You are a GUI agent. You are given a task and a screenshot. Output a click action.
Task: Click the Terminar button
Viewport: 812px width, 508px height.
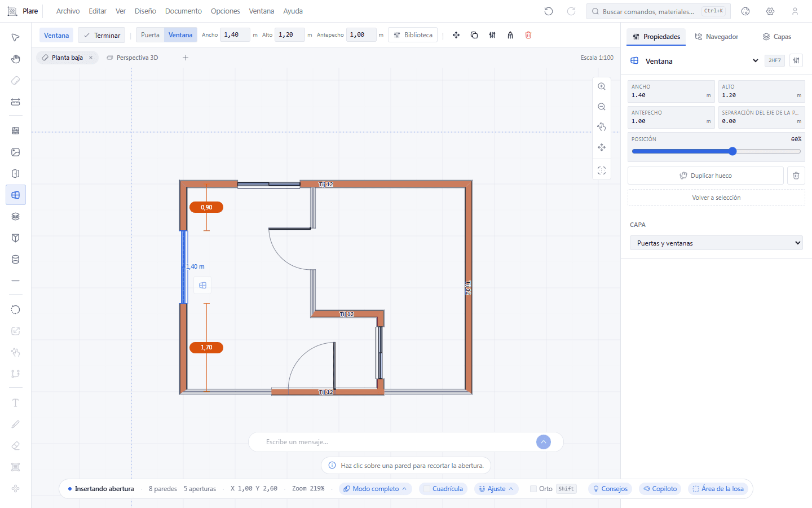[101, 35]
